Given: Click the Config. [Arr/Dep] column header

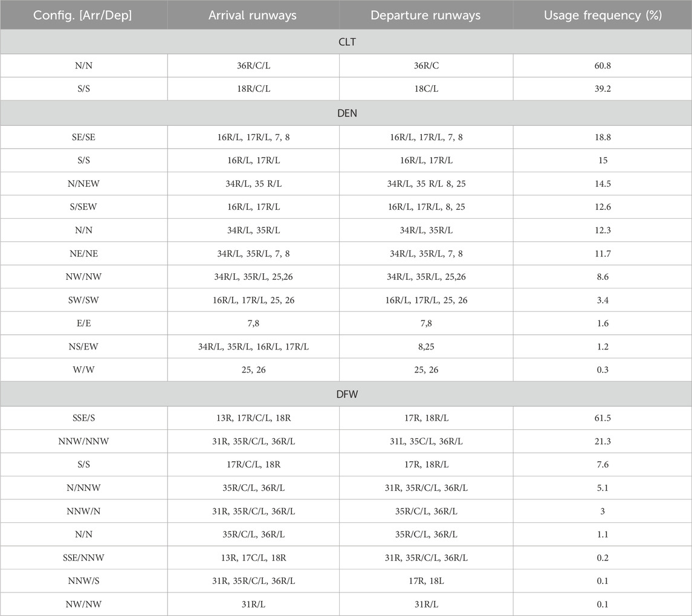Looking at the screenshot, I should click(x=83, y=15).
